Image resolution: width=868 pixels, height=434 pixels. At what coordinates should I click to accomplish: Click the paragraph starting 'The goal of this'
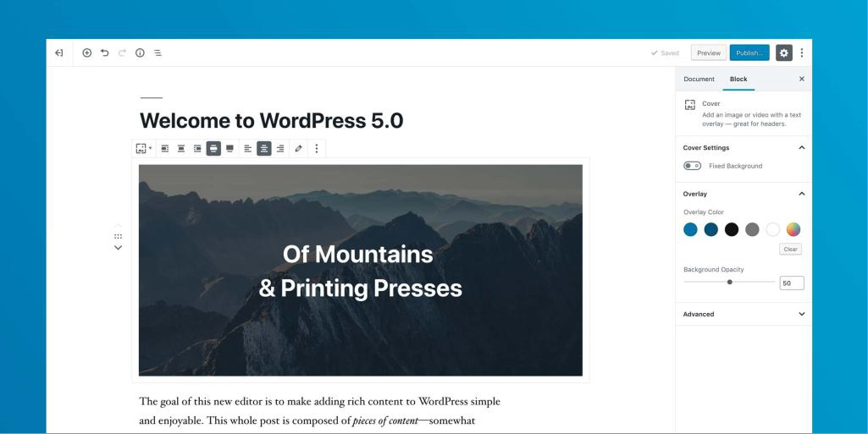coord(319,411)
